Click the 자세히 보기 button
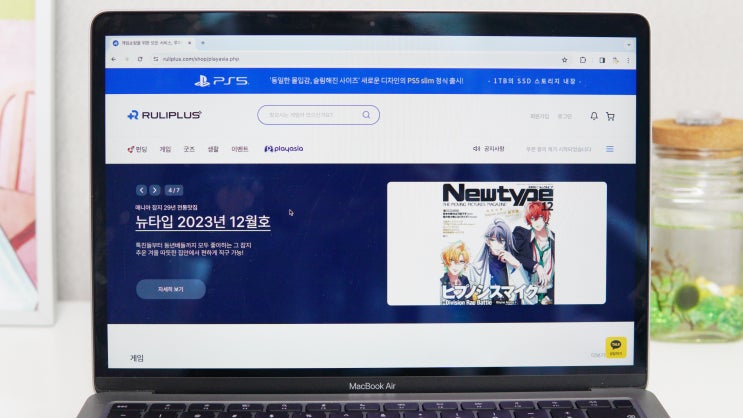The height and width of the screenshot is (418, 743). [x=171, y=289]
